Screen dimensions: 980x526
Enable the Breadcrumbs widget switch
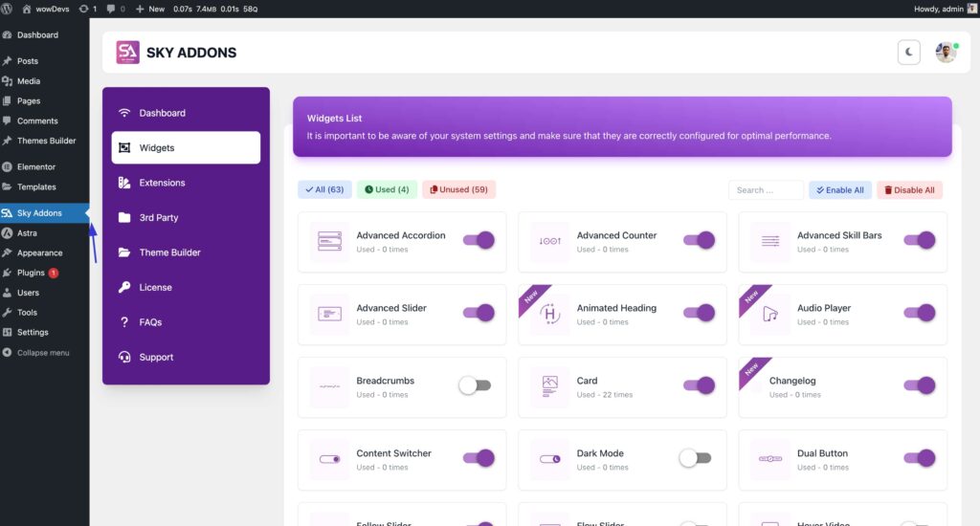(475, 385)
